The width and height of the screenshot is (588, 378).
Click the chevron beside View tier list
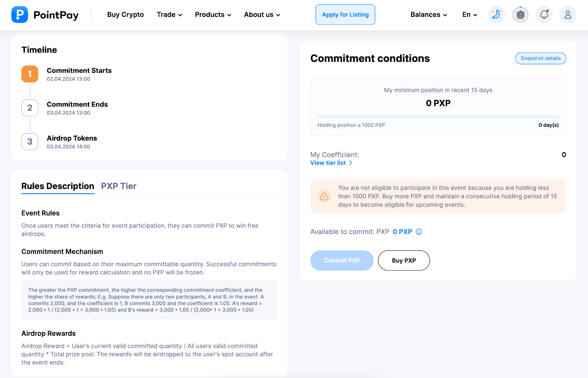(351, 163)
